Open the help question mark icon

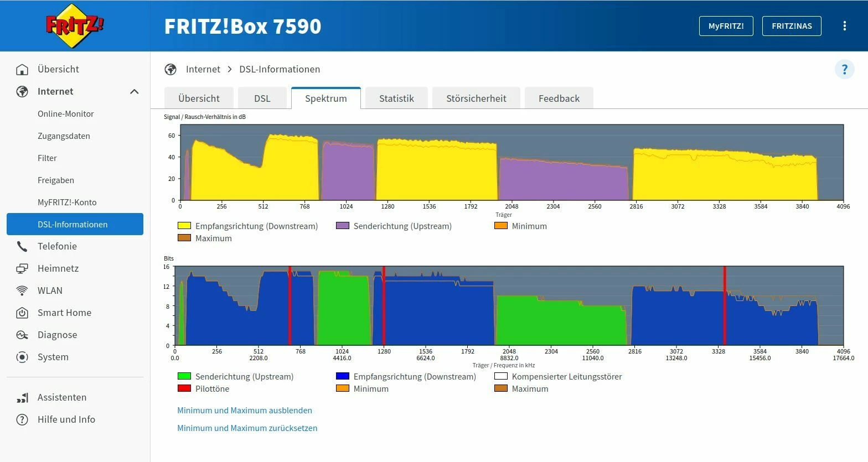(x=845, y=69)
